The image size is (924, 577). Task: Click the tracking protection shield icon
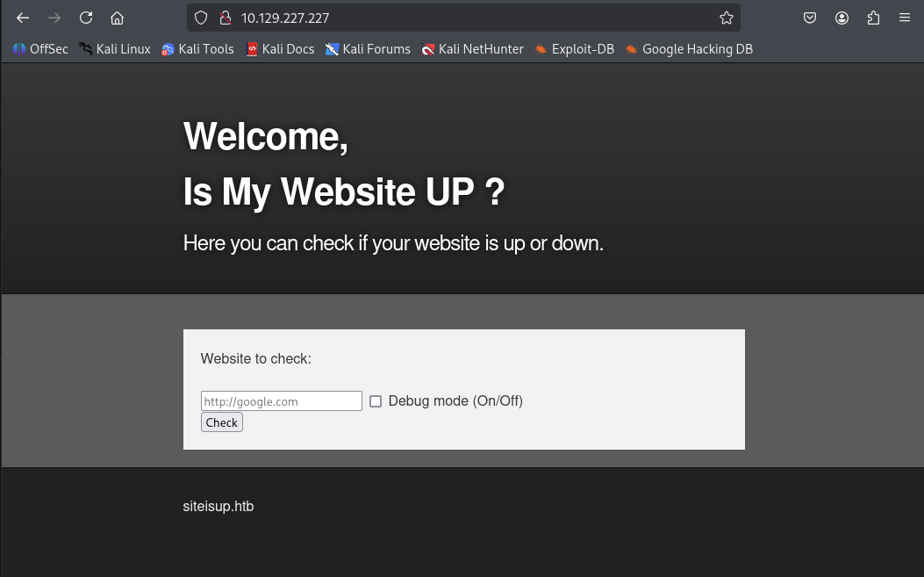point(201,18)
